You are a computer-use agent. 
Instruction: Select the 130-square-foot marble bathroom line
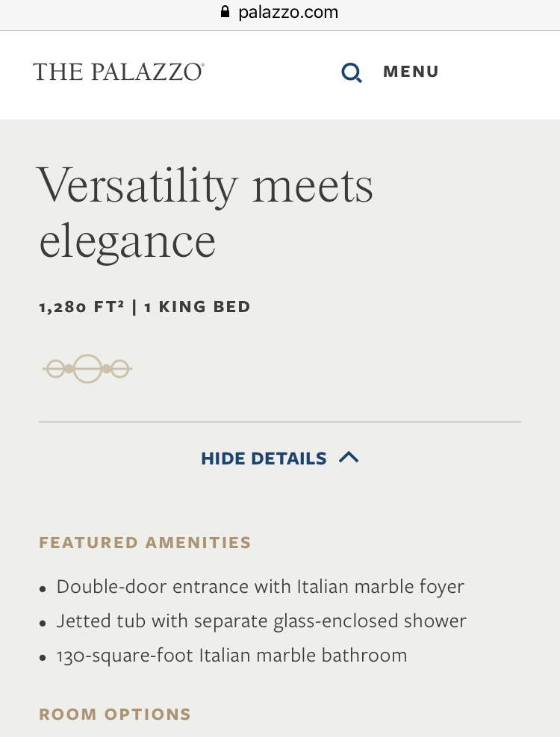231,656
